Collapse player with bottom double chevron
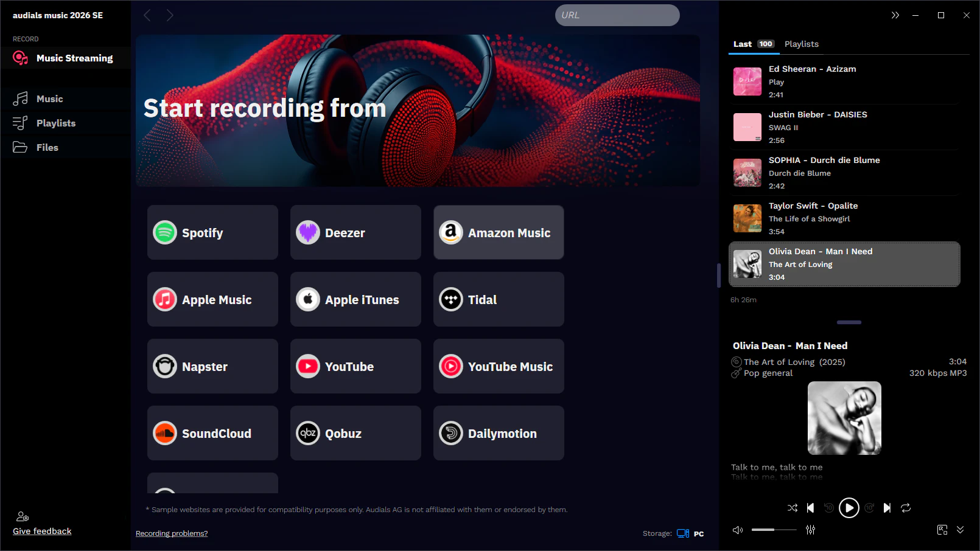Screen dimensions: 980x551 pos(960,530)
